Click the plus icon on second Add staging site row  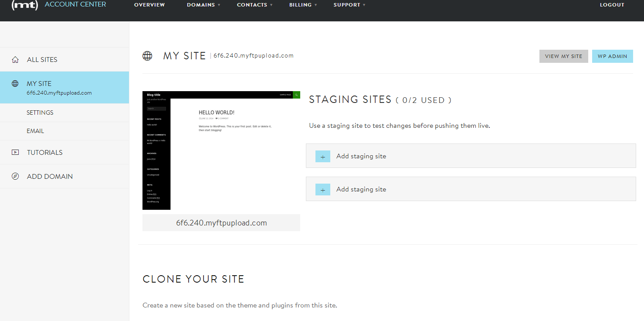click(322, 189)
